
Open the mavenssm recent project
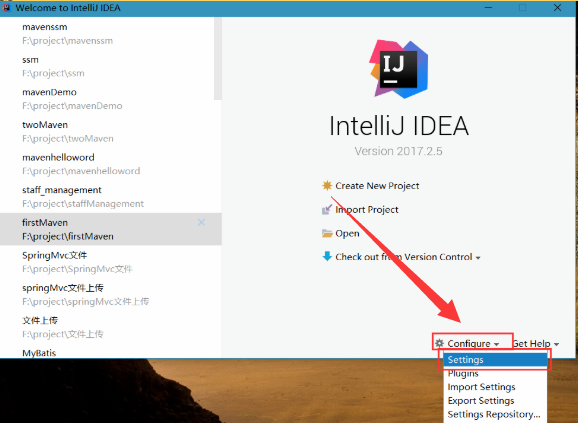(x=107, y=34)
